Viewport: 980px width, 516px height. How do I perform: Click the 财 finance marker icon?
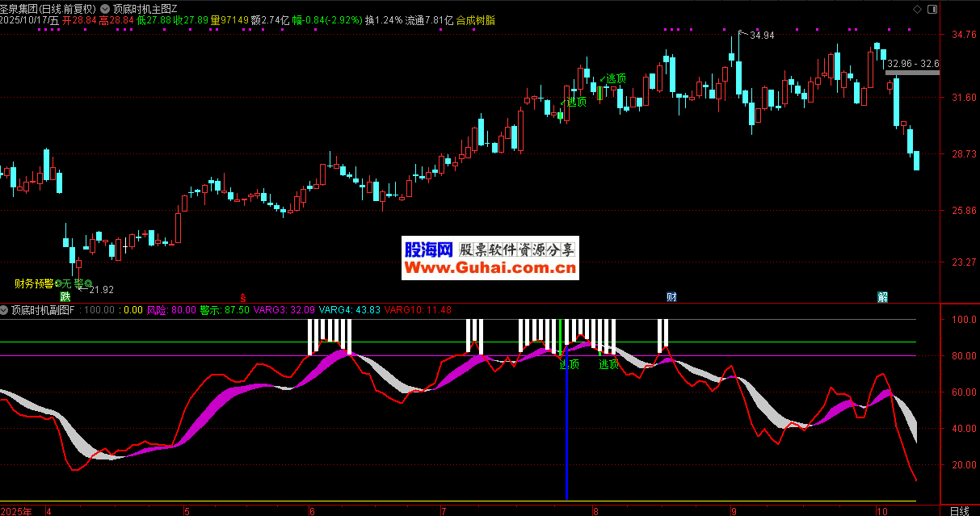pyautogui.click(x=671, y=296)
